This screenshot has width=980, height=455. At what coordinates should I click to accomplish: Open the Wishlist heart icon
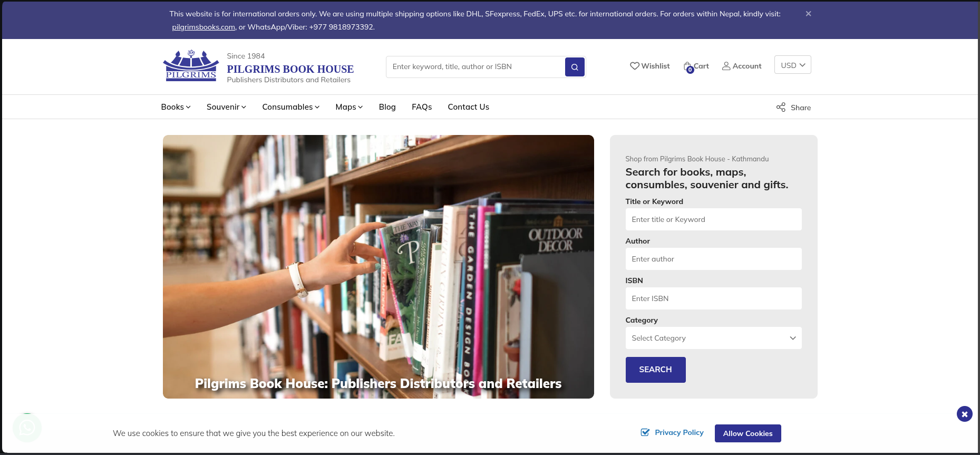coord(635,66)
